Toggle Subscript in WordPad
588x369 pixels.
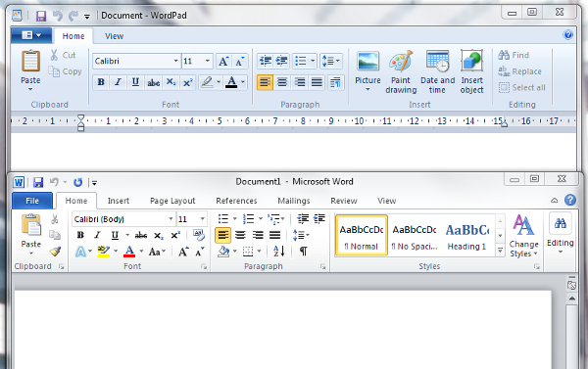point(171,82)
